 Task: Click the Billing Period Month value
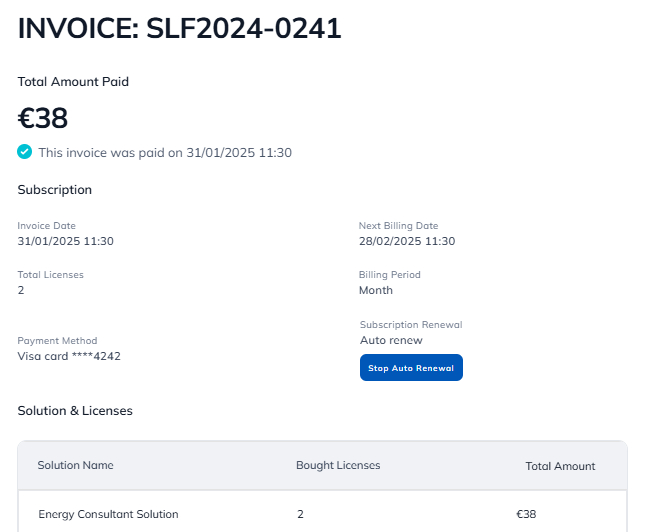point(376,290)
